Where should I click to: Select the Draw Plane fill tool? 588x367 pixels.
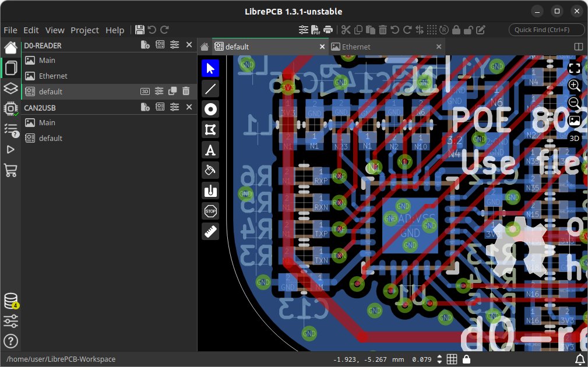(210, 170)
